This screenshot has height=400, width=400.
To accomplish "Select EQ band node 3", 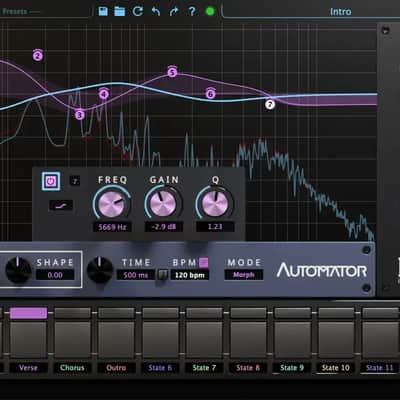I will pos(79,115).
